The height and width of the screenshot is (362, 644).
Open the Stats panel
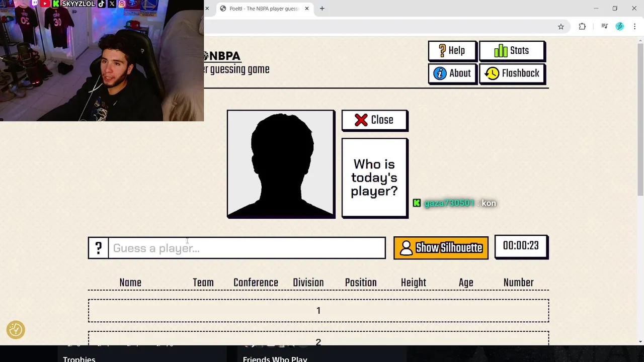point(512,51)
